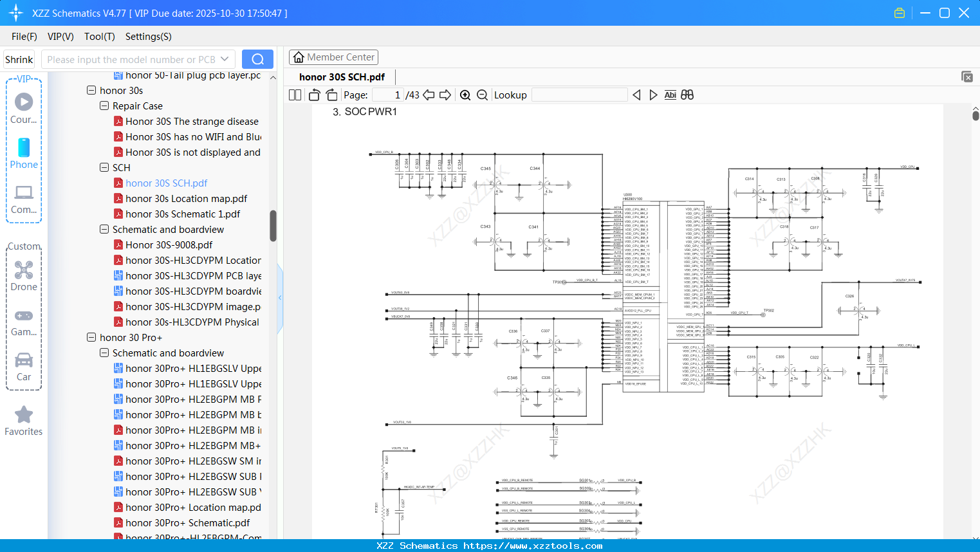This screenshot has width=980, height=552.
Task: Click the file tree vertical scrollbar thumb
Action: tap(273, 226)
